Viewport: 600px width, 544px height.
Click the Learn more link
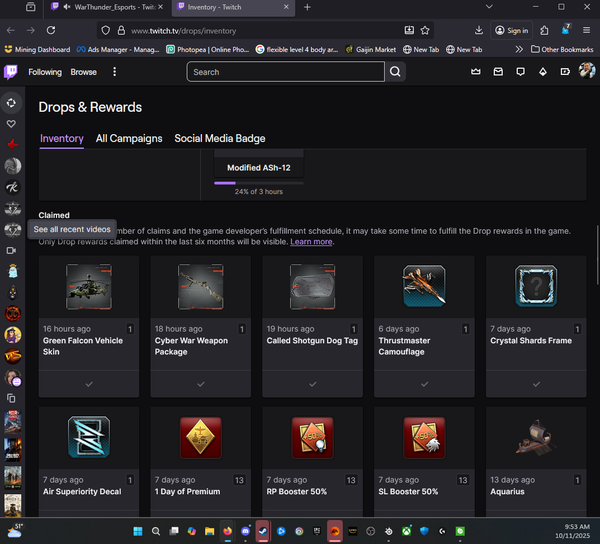[x=311, y=242]
